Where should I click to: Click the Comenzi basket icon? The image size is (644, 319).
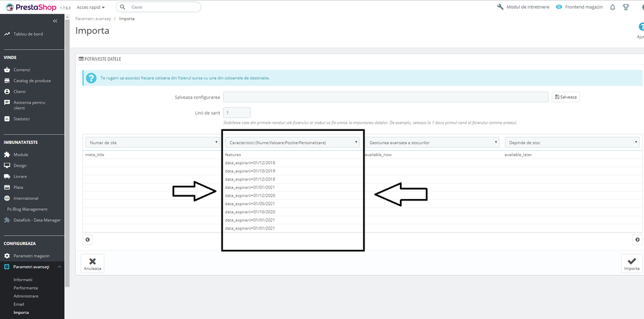6,70
